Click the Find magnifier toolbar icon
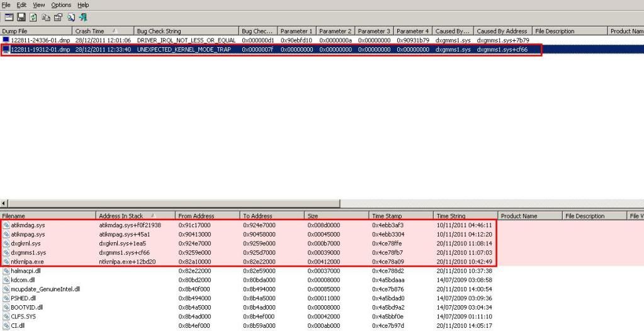The width and height of the screenshot is (644, 331). 70,18
